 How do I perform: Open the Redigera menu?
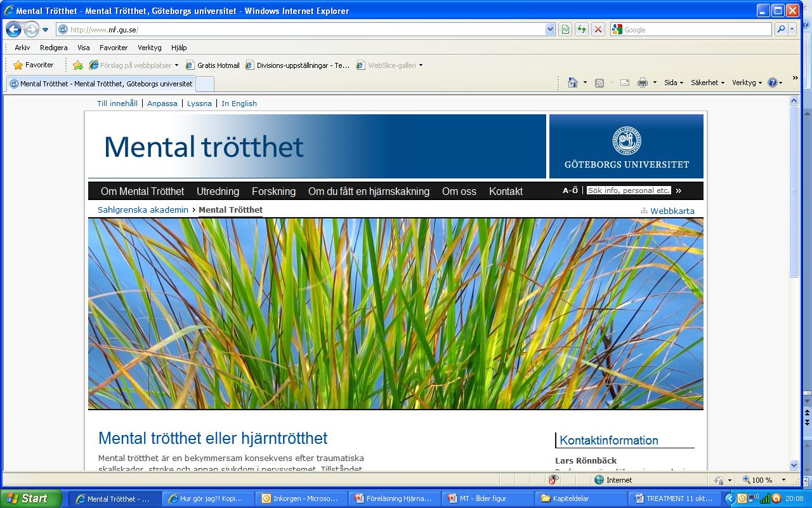click(53, 48)
